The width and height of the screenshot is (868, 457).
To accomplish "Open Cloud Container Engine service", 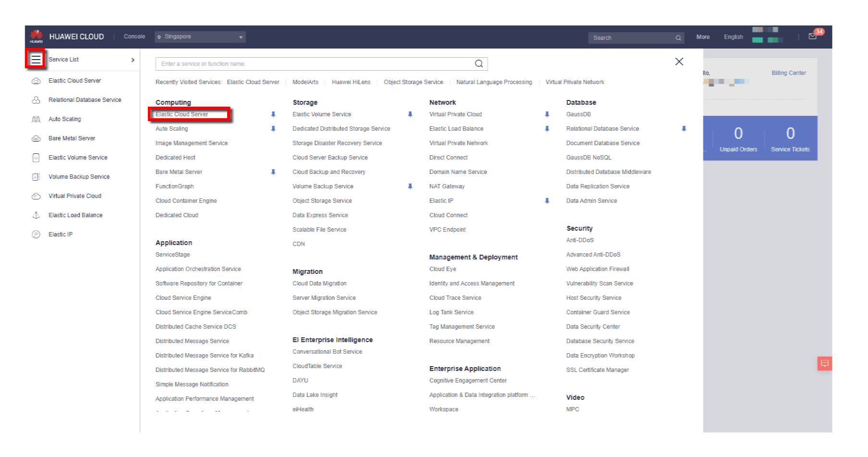I will [x=186, y=201].
